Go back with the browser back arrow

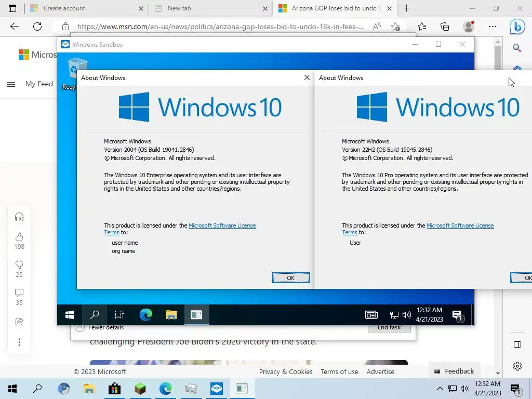[14, 26]
